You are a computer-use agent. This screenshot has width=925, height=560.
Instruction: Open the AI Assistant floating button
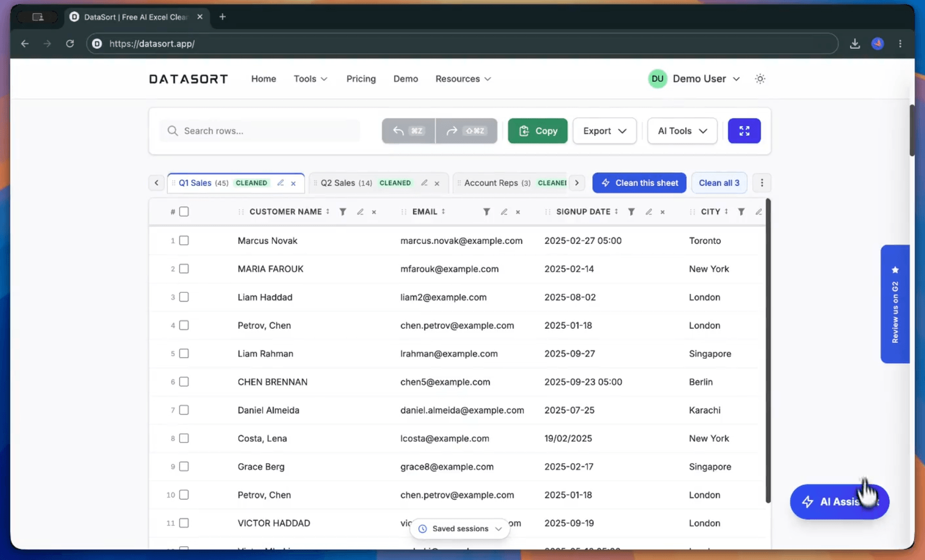coord(839,502)
